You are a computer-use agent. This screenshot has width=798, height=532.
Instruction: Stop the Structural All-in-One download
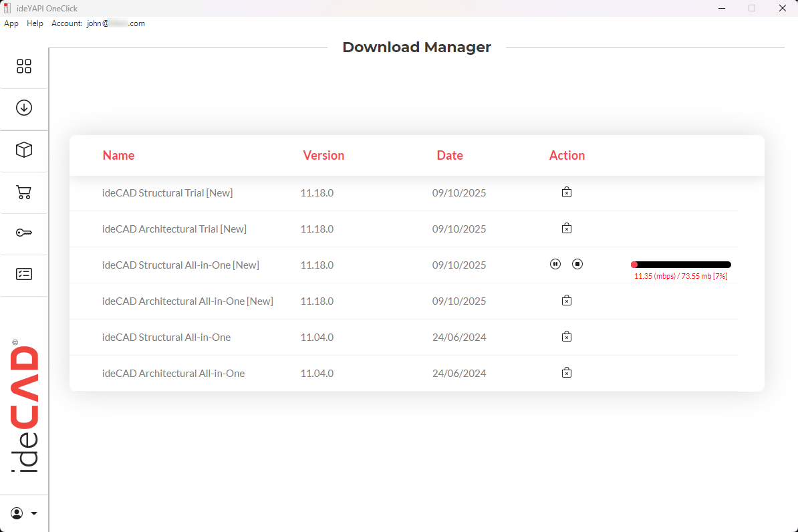click(577, 264)
